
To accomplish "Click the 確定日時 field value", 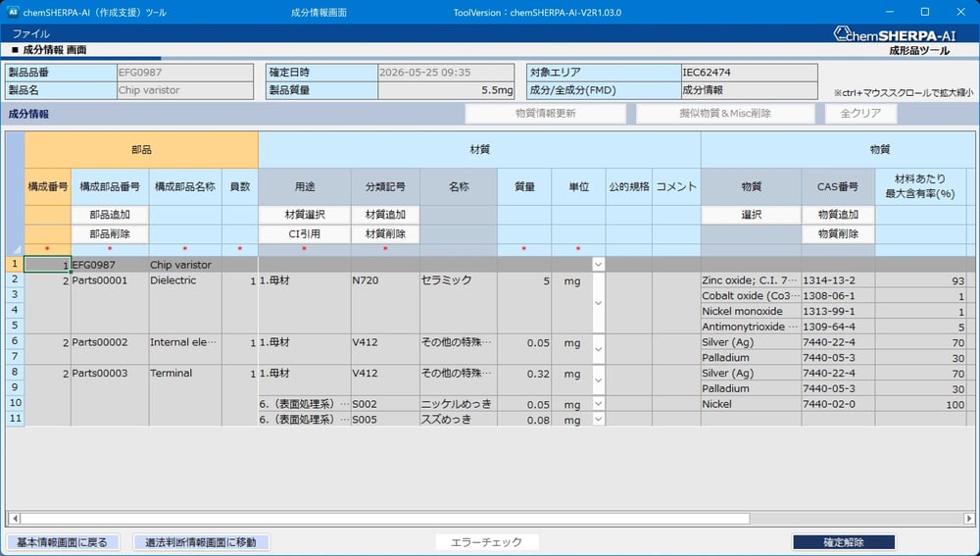I will click(x=446, y=73).
